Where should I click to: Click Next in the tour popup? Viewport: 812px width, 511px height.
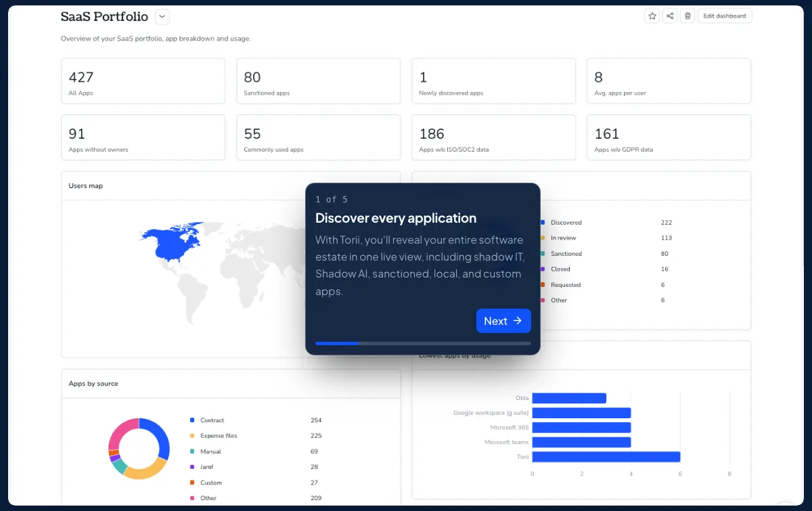pyautogui.click(x=503, y=321)
